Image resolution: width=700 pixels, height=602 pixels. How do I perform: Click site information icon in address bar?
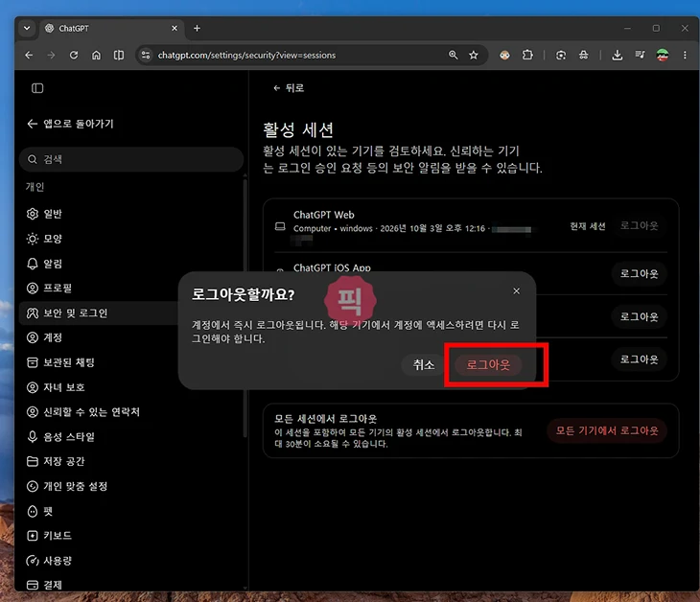pyautogui.click(x=146, y=56)
